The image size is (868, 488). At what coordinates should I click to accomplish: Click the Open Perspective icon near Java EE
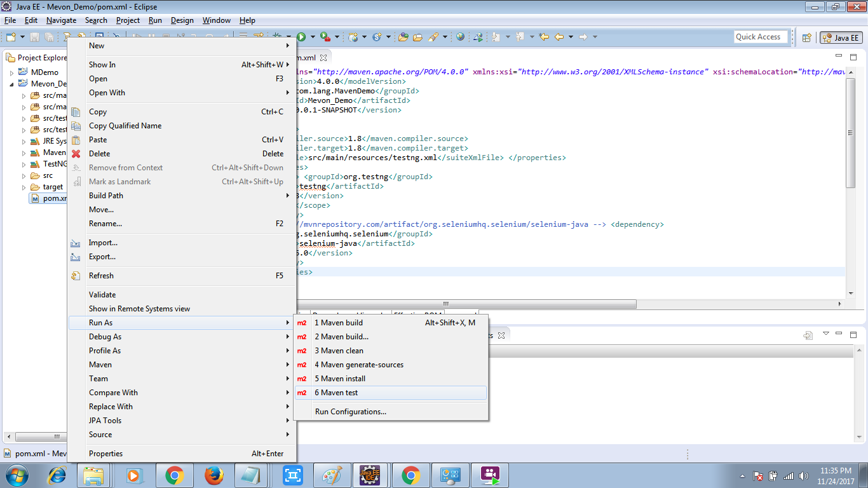(807, 37)
